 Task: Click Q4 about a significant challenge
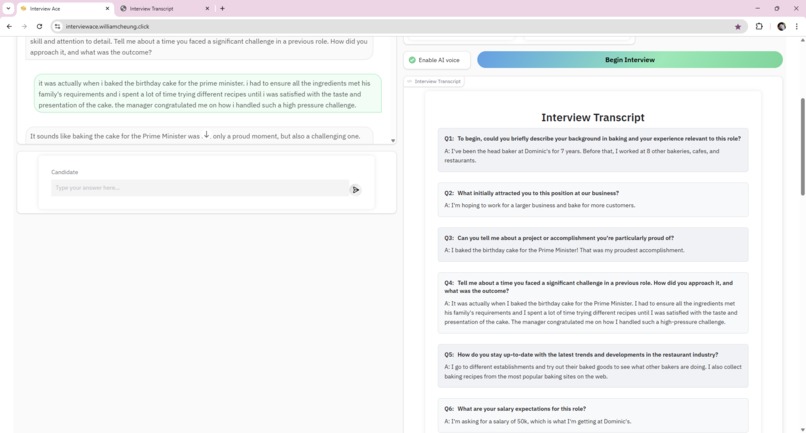coord(589,287)
